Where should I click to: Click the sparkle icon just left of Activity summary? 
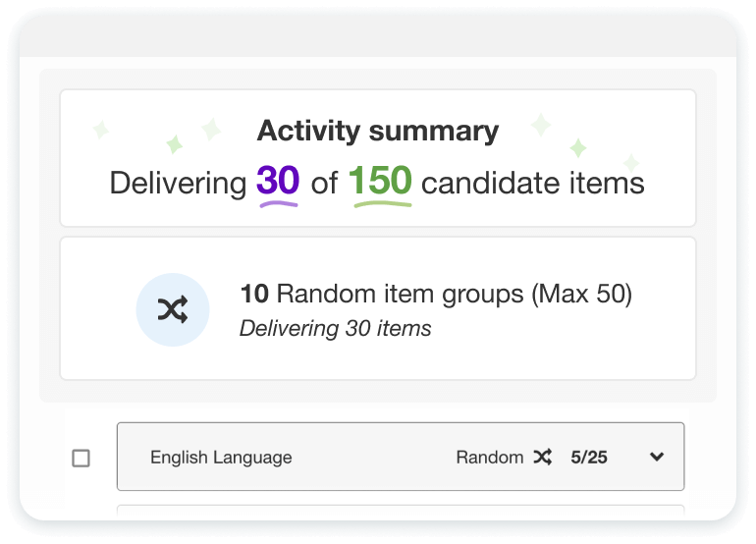pyautogui.click(x=210, y=129)
